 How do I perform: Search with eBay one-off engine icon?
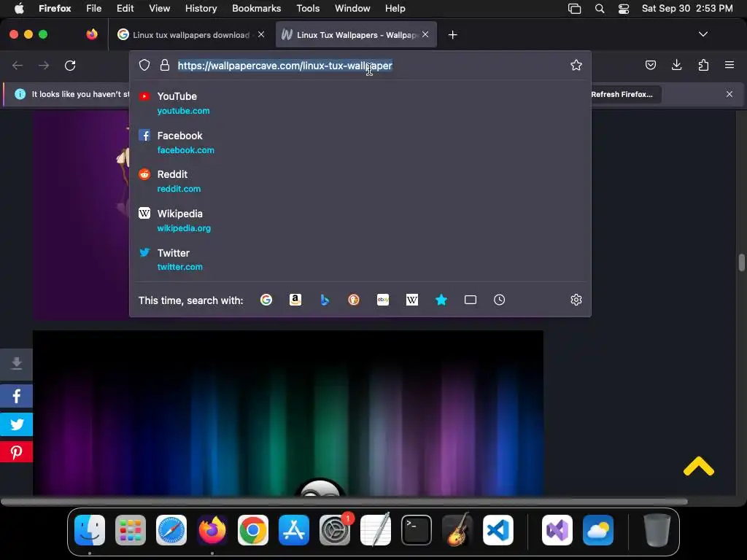pyautogui.click(x=383, y=300)
